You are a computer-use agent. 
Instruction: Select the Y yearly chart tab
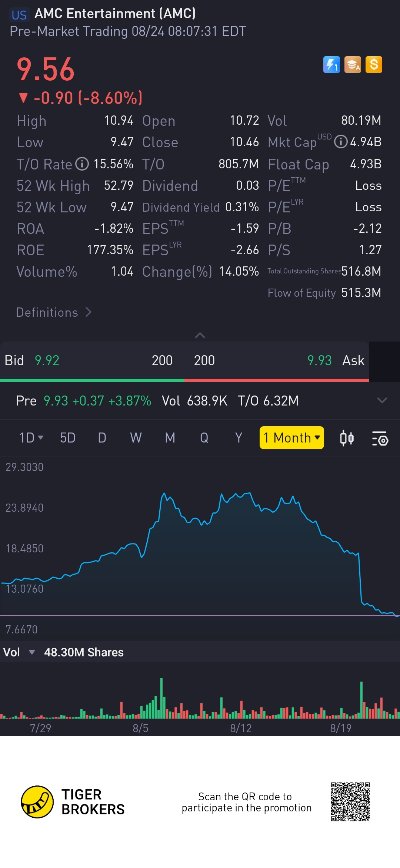239,438
